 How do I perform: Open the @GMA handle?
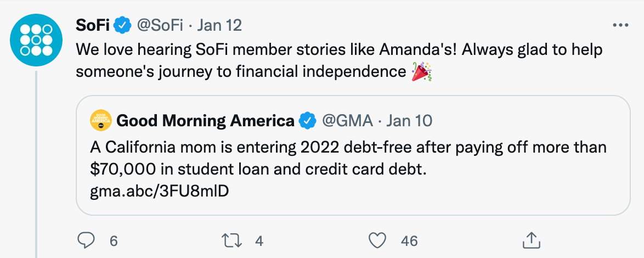(347, 120)
